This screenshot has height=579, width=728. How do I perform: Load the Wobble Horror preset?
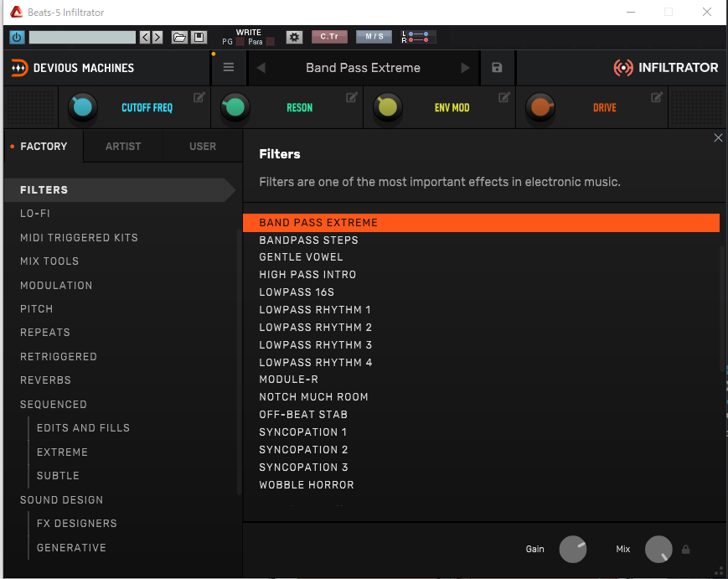tap(307, 485)
